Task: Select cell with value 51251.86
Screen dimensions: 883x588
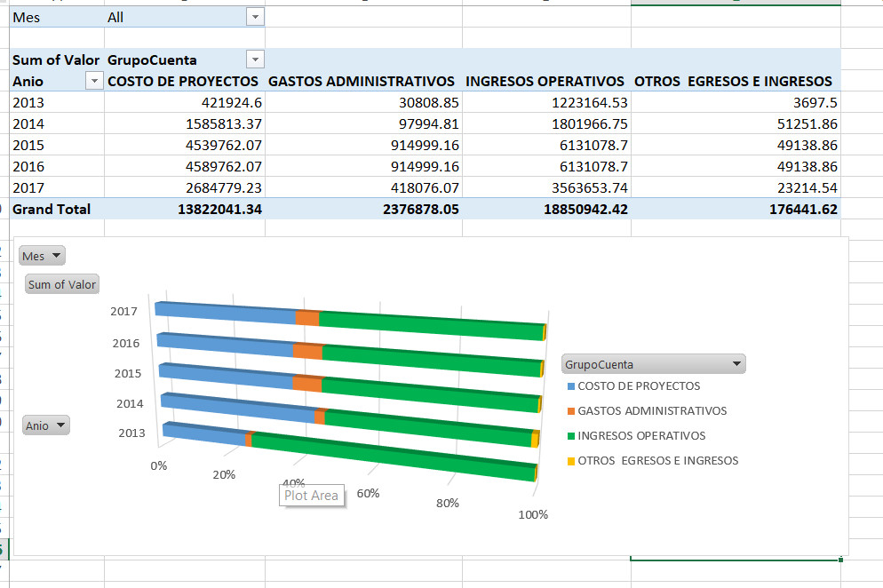Action: click(x=736, y=124)
